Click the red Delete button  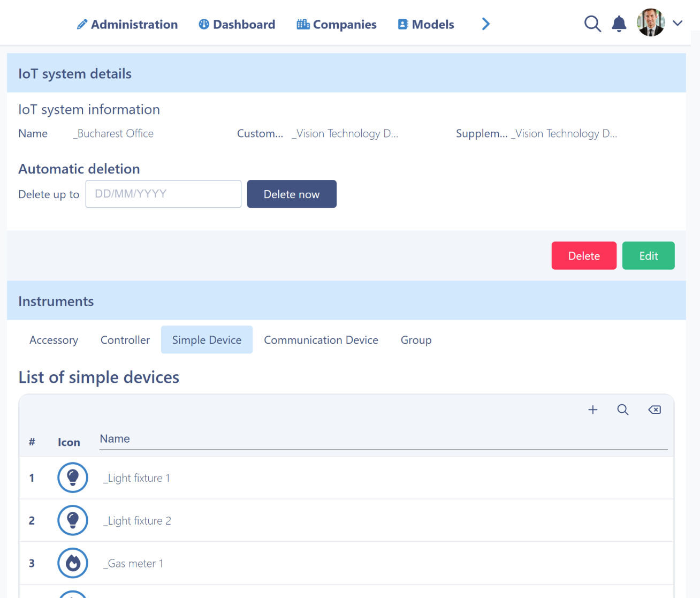point(584,256)
